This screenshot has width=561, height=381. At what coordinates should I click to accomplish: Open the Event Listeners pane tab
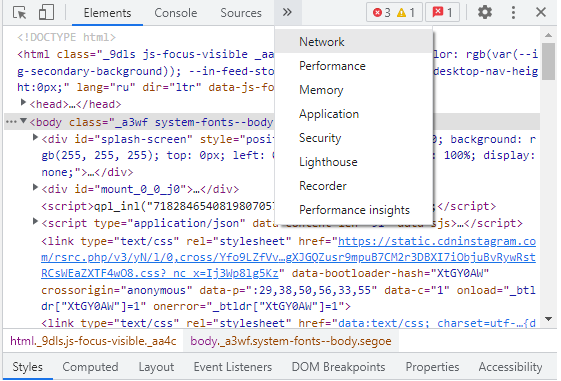pyautogui.click(x=233, y=367)
